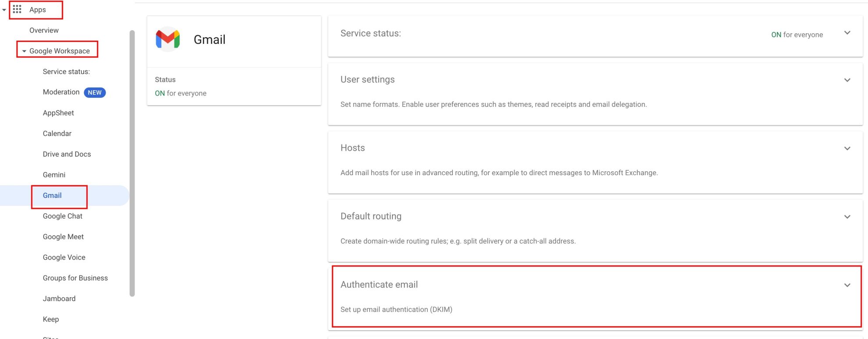Open the Apps menu item
The image size is (868, 339).
(38, 10)
